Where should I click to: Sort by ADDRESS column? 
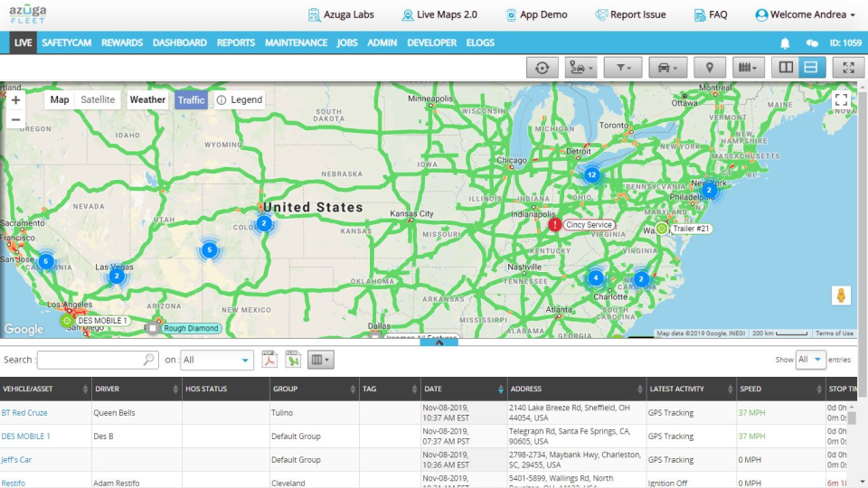pyautogui.click(x=576, y=389)
